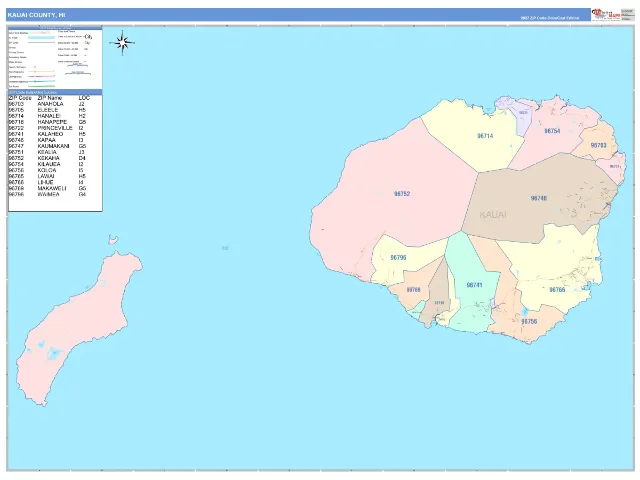Image resolution: width=640 pixels, height=480 pixels.
Task: Select the LIHUE row in ZIP index
Action: tap(49, 182)
